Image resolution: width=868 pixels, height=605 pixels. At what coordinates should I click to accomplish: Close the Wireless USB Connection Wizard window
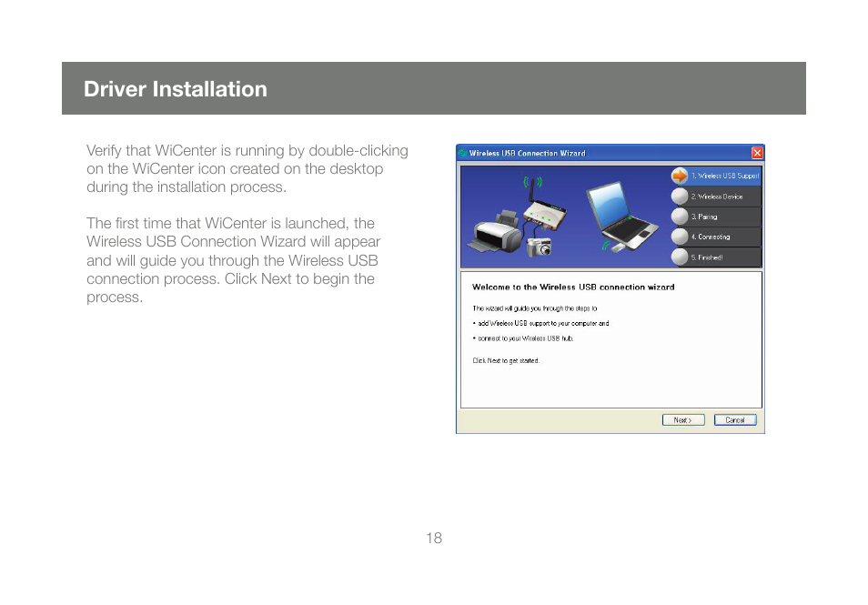pyautogui.click(x=757, y=153)
